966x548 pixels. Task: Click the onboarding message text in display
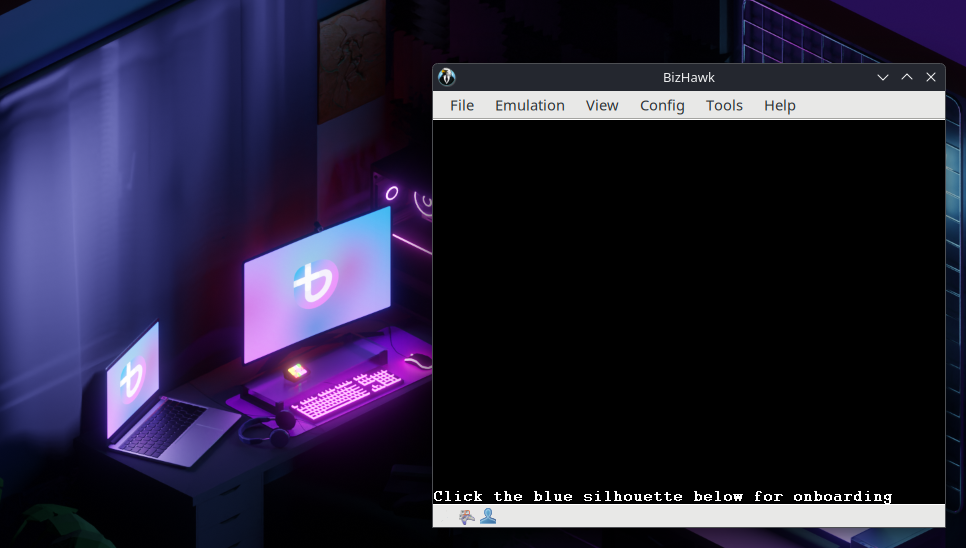click(x=663, y=496)
